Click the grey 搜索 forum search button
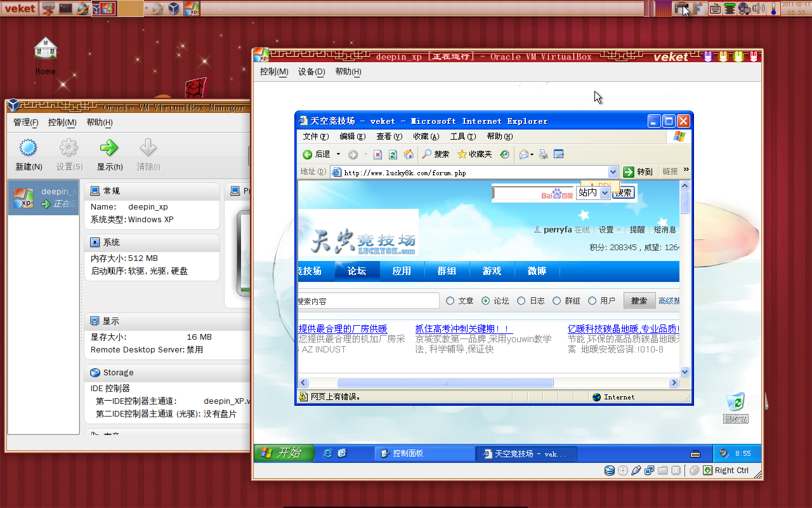This screenshot has width=812, height=508. [x=639, y=301]
